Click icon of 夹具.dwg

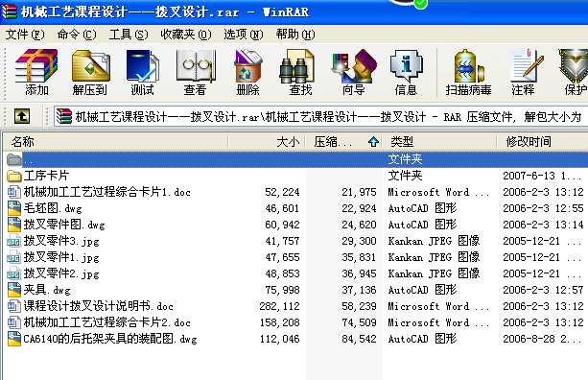[13, 290]
